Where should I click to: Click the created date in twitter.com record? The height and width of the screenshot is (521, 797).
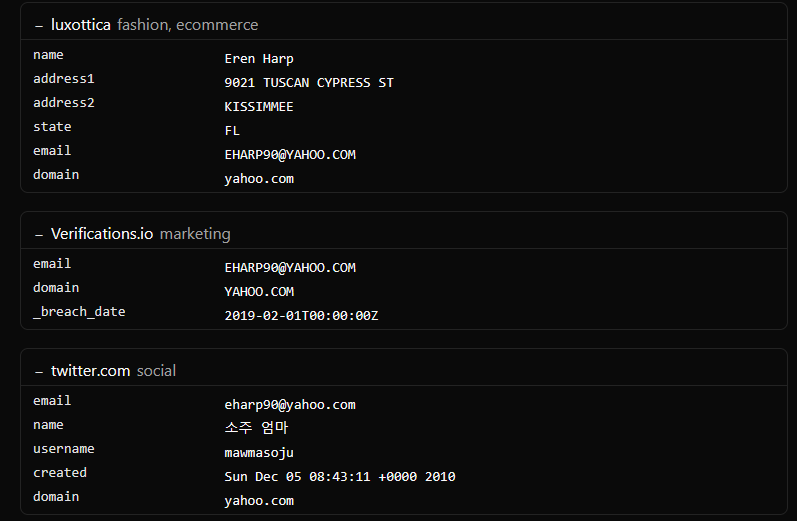[340, 477]
